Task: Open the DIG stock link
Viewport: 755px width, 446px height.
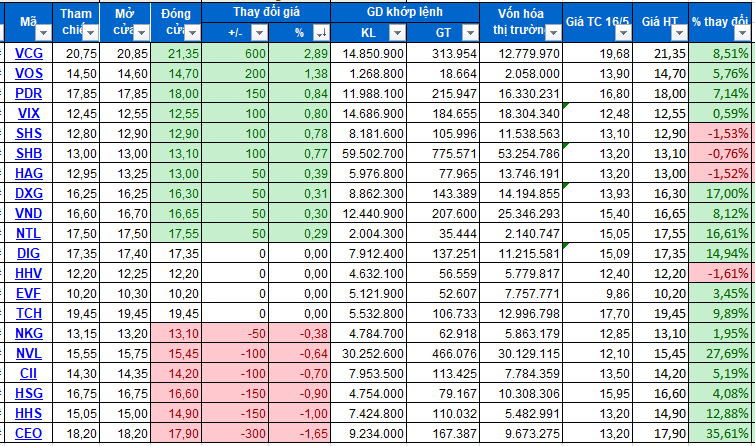Action: click(28, 253)
